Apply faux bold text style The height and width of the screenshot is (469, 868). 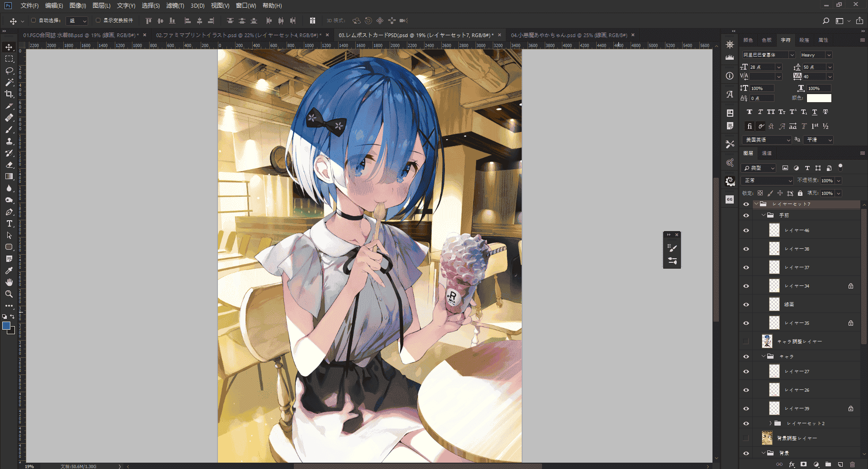pos(750,112)
